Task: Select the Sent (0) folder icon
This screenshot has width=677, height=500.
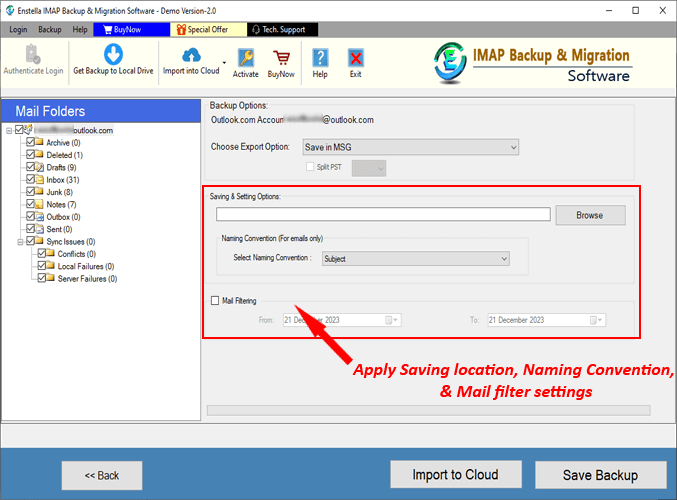Action: pyautogui.click(x=40, y=229)
